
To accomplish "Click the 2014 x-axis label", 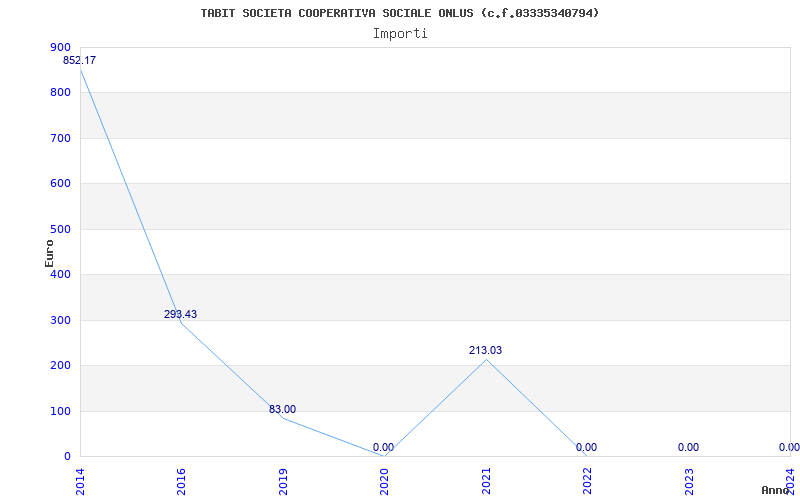I will click(80, 482).
